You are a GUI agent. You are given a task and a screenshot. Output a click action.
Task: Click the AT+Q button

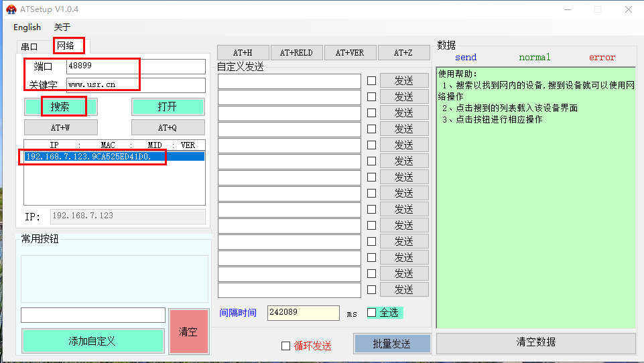click(x=168, y=127)
